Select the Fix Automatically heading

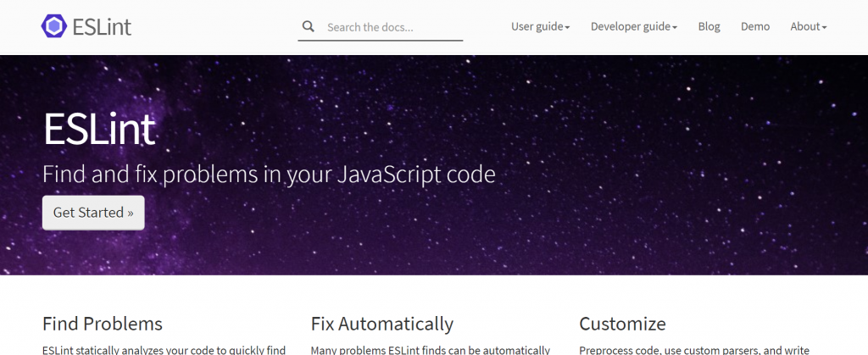(382, 324)
